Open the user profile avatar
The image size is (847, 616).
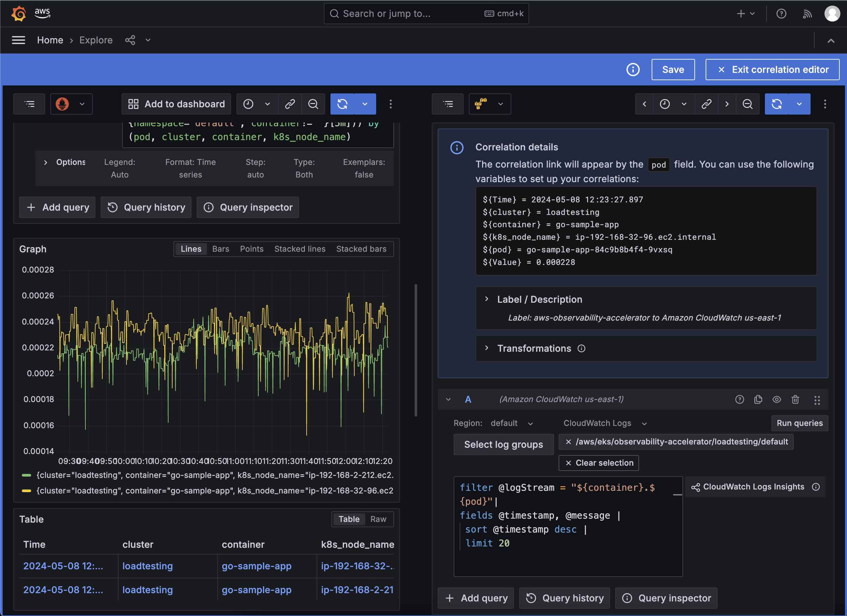click(x=832, y=14)
